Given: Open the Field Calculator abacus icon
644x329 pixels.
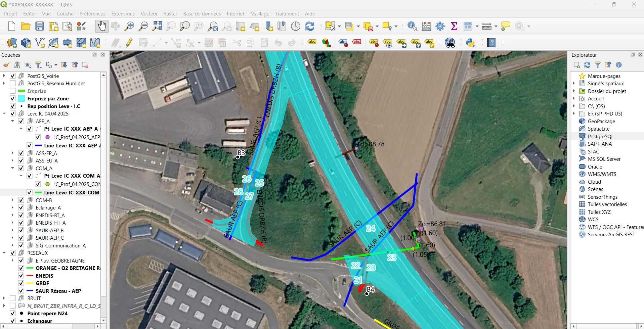Looking at the screenshot, I should coord(426,26).
